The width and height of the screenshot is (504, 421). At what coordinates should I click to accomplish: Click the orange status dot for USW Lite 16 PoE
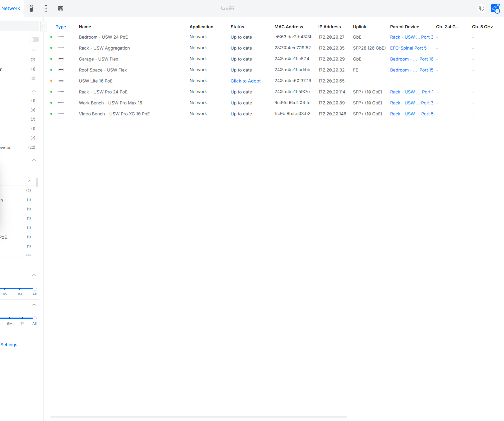51,81
